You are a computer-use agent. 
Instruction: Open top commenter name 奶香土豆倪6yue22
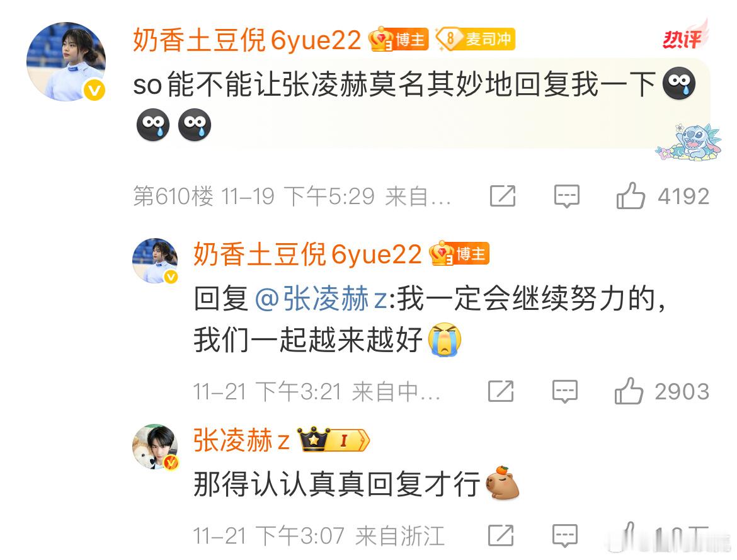click(x=247, y=40)
